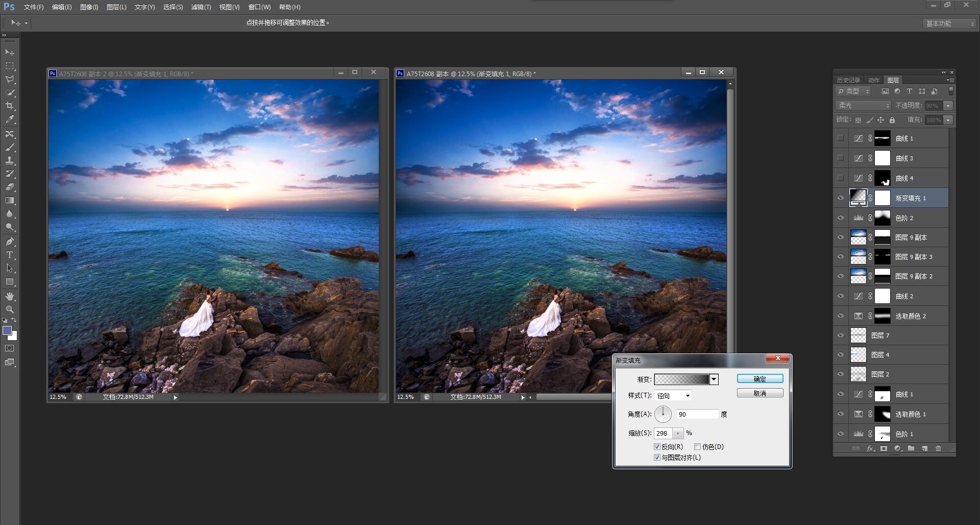
Task: Switch to the 历史记录 tab
Action: pos(848,80)
